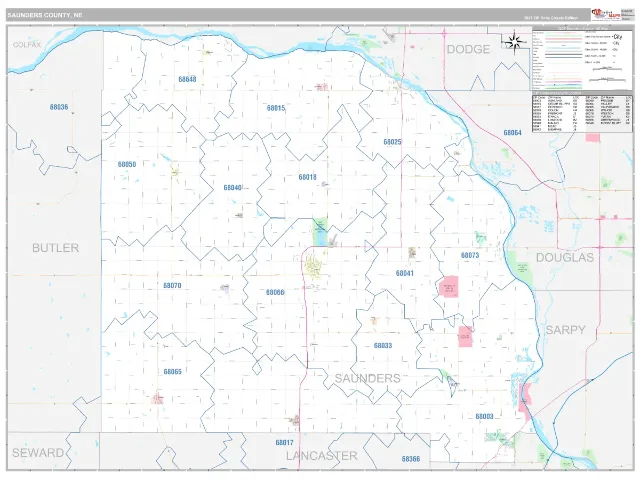Screen dimensions: 640x480
Task: Click ZIP code label 68065
Action: coord(173,372)
